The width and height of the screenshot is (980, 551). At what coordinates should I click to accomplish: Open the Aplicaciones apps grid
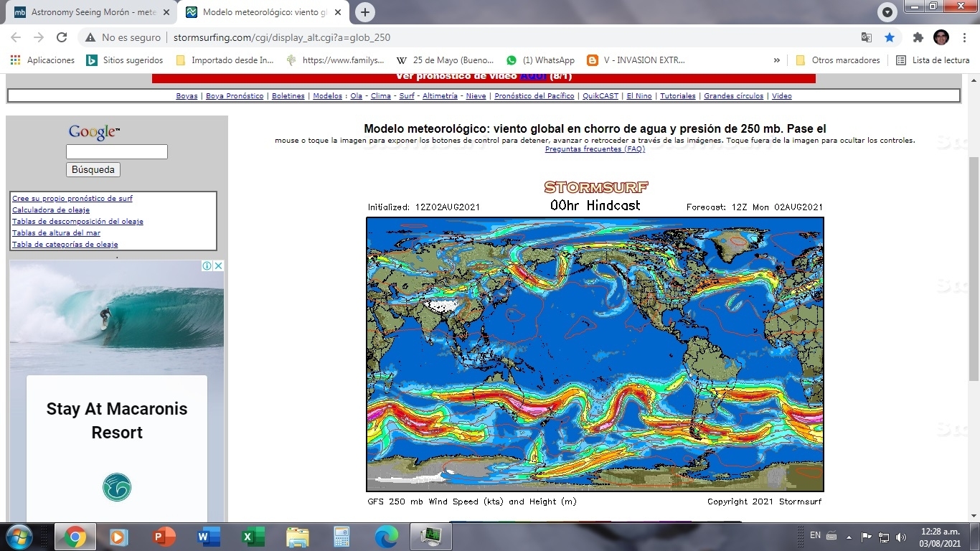point(42,60)
